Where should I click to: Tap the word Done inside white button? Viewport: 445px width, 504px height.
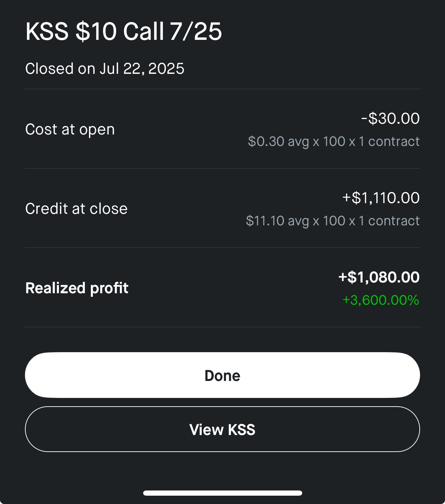click(x=222, y=376)
